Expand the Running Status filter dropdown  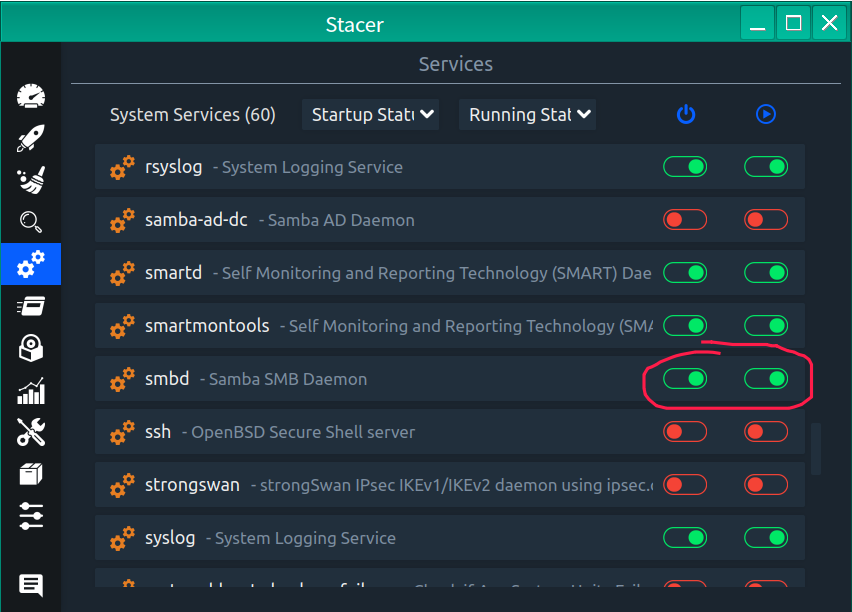[527, 115]
